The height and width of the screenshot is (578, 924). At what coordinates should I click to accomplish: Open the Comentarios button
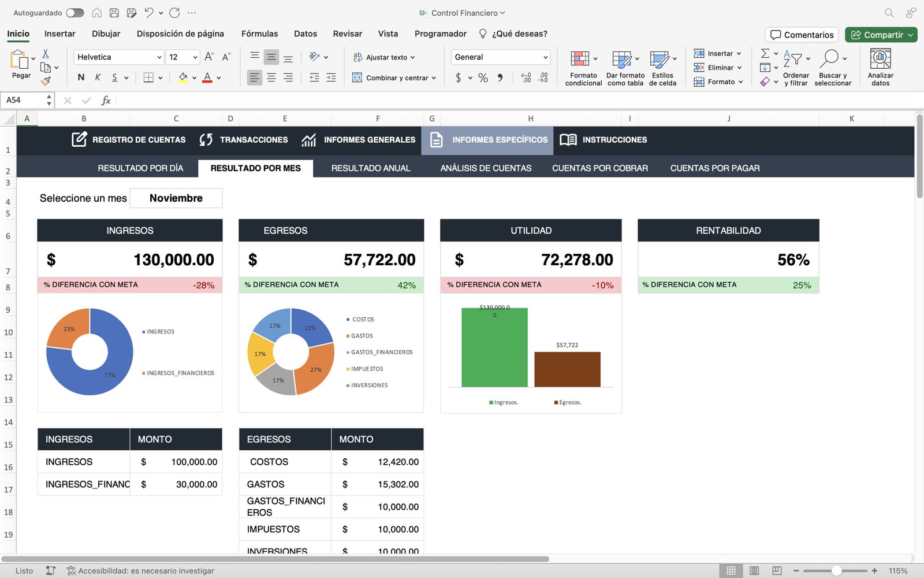pyautogui.click(x=802, y=35)
